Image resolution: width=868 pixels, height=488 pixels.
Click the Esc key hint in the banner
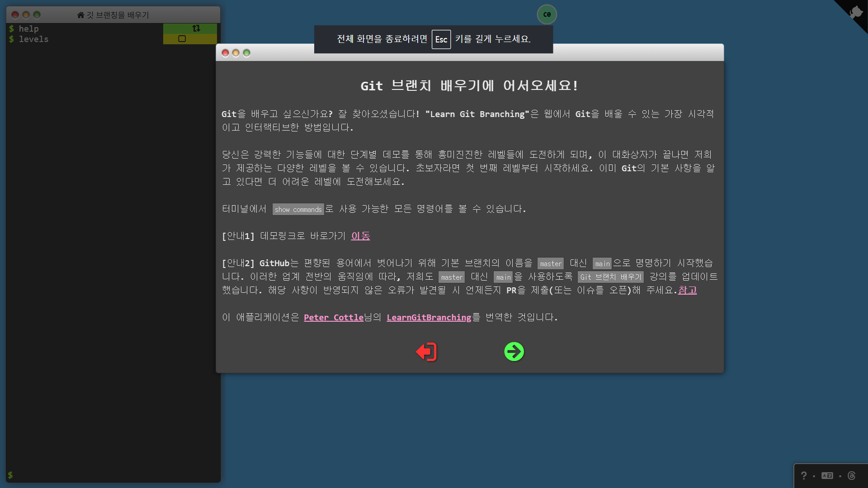tap(441, 39)
